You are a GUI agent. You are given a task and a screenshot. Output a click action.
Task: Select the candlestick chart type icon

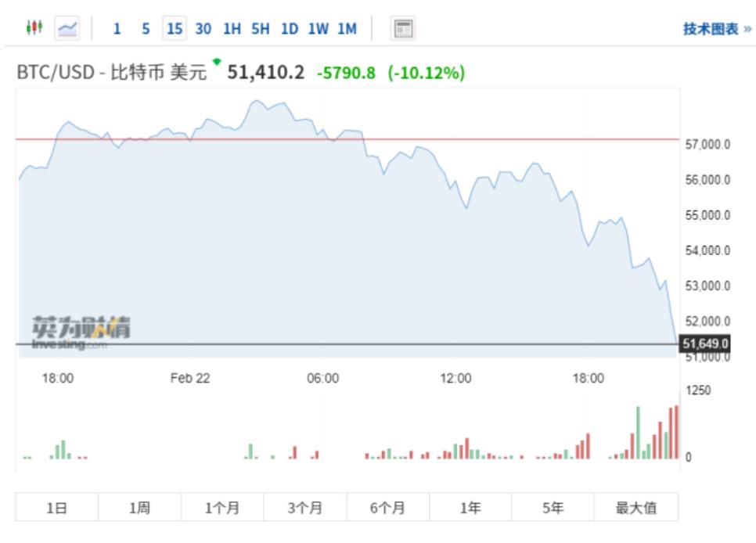[33, 26]
